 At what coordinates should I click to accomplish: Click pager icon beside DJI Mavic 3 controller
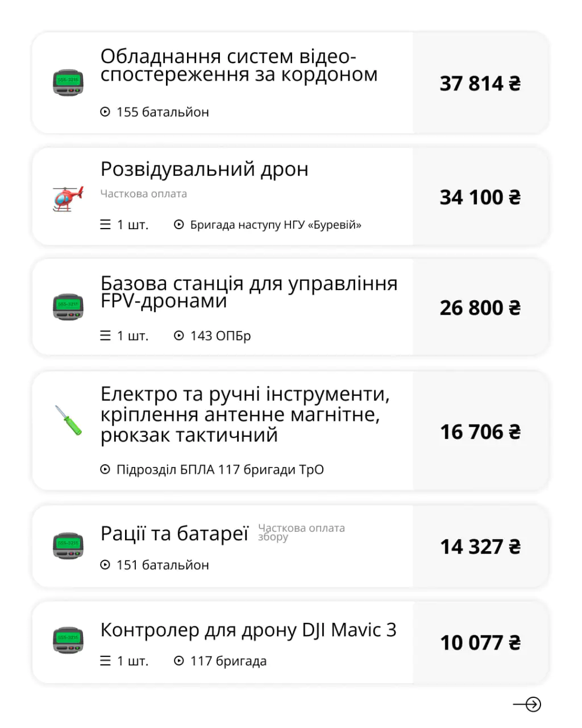point(68,640)
